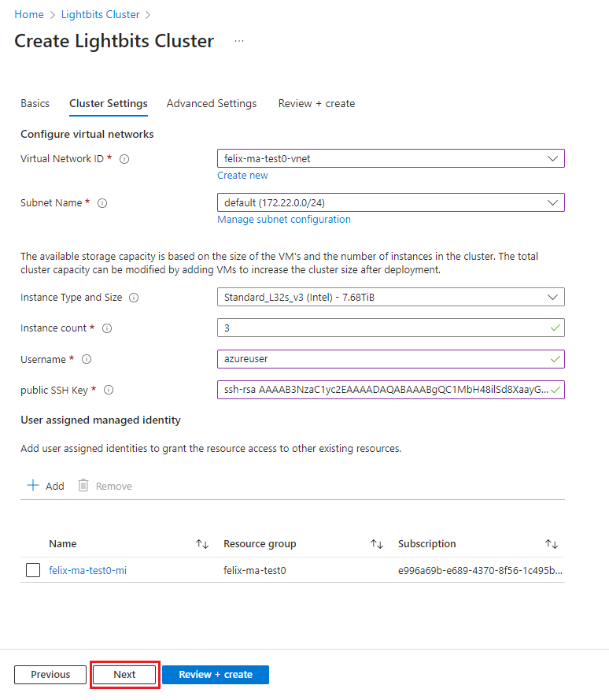Click the plus Add identity icon
Screen dimensions: 609x700
(33, 485)
